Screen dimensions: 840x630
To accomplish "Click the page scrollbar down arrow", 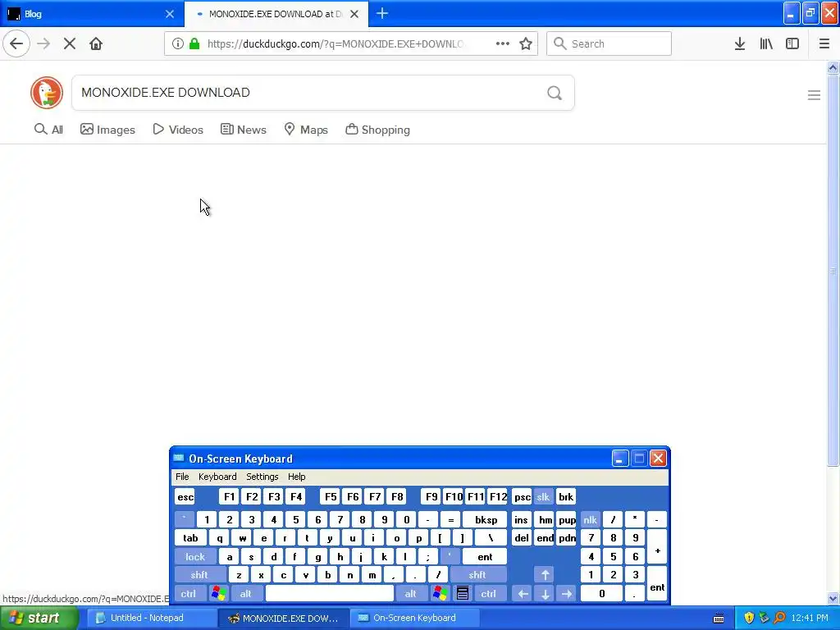I will pyautogui.click(x=833, y=598).
